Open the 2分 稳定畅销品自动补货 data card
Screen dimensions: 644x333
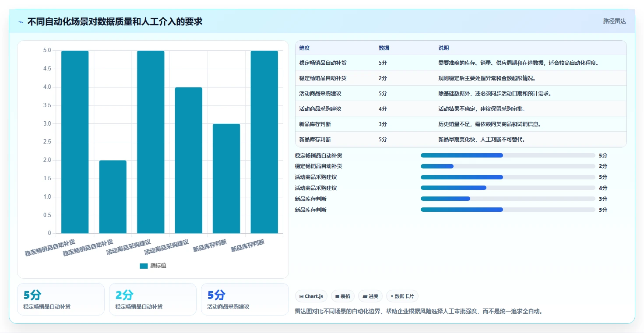tap(153, 299)
